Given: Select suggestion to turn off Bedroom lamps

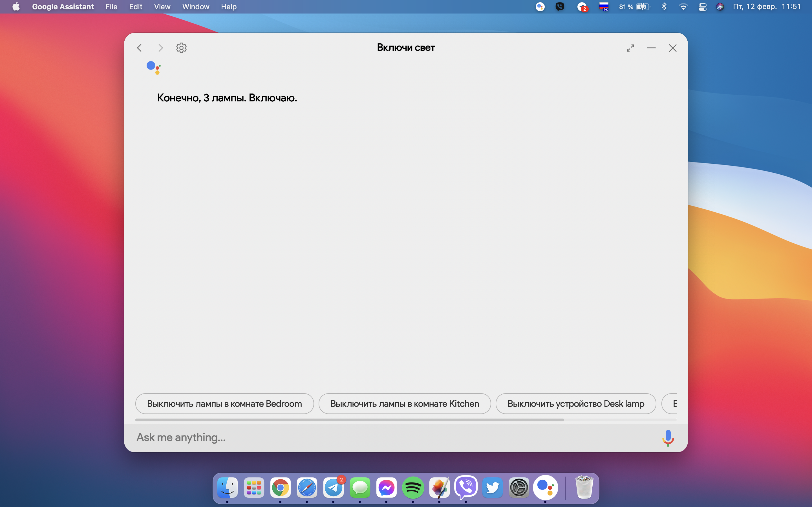Looking at the screenshot, I should (x=224, y=403).
